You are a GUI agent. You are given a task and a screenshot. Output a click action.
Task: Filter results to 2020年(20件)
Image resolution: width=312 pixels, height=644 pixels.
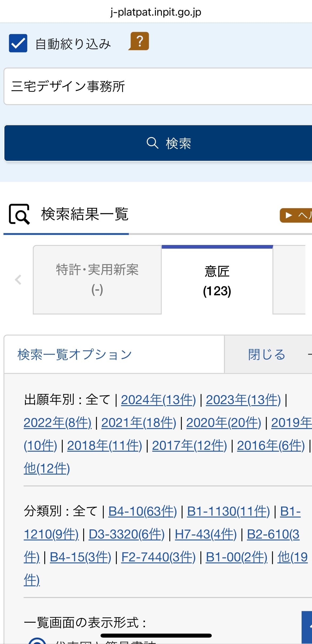click(223, 423)
